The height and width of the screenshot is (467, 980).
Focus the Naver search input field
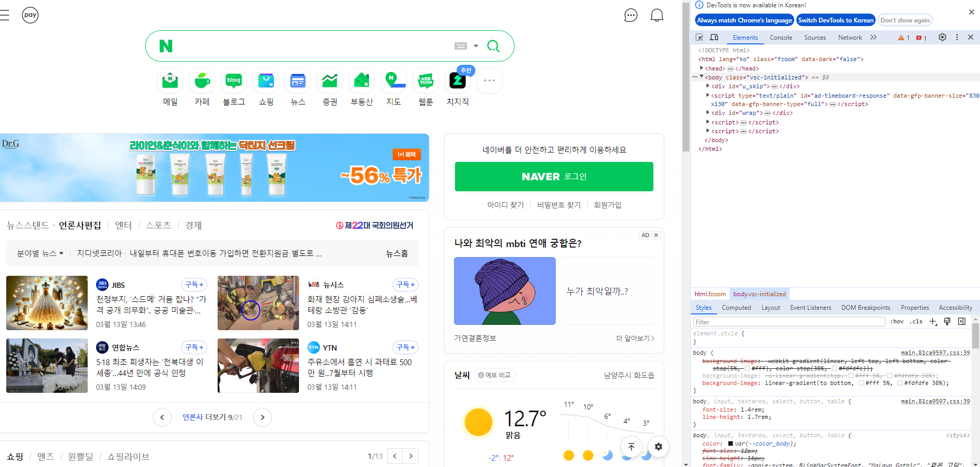pyautogui.click(x=313, y=46)
